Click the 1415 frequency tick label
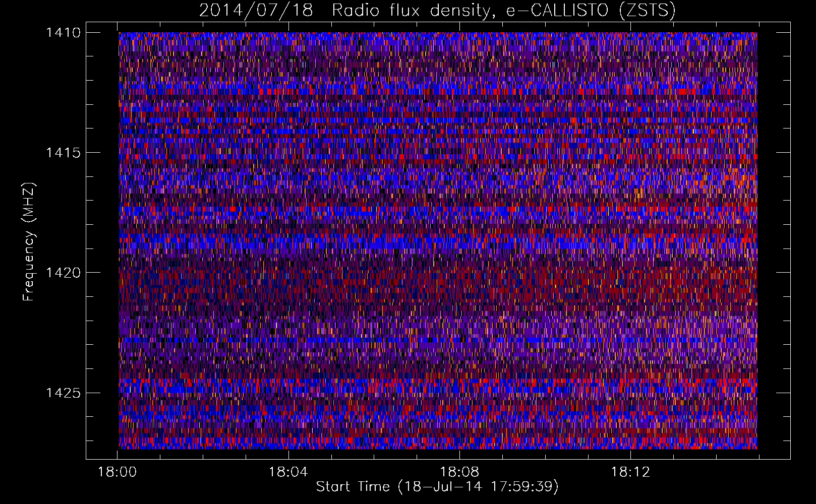Image resolution: width=816 pixels, height=504 pixels. pyautogui.click(x=63, y=153)
